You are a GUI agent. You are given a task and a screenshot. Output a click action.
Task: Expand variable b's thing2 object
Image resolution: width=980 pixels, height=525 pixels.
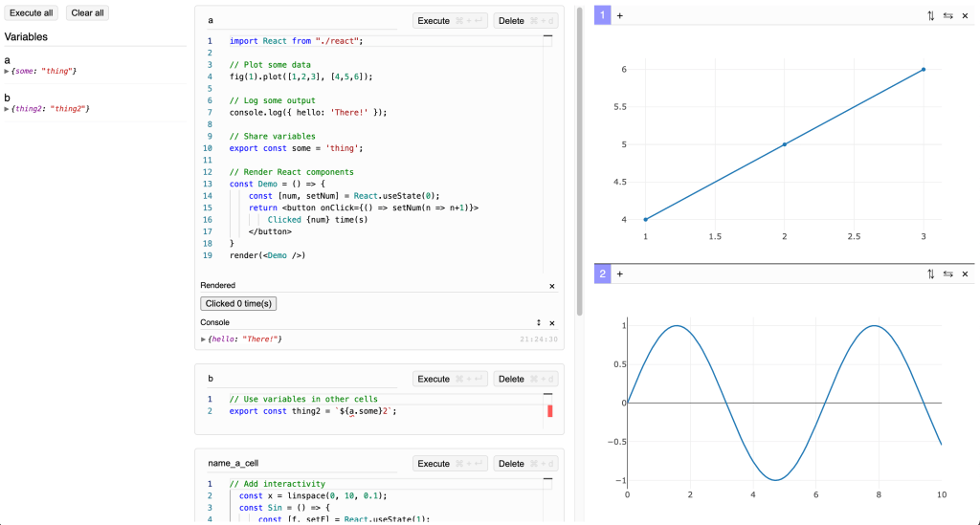pyautogui.click(x=8, y=109)
